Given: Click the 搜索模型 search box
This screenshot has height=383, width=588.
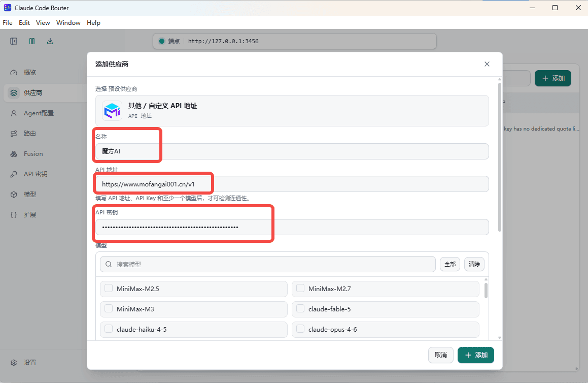Looking at the screenshot, I should click(x=268, y=264).
